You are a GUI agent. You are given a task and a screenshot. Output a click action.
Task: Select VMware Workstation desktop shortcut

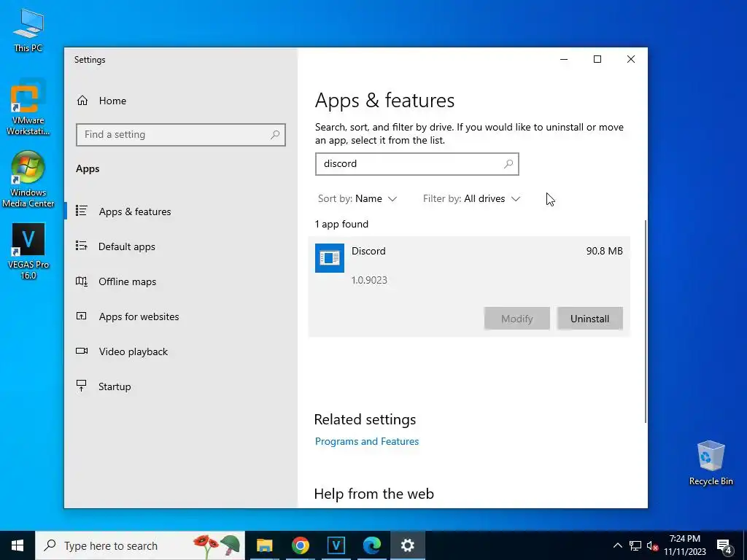click(x=28, y=108)
